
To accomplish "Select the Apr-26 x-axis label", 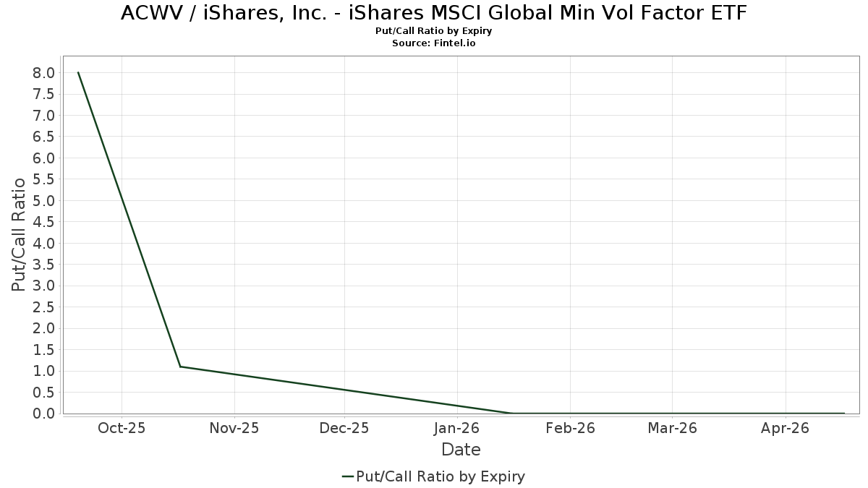I will coord(785,428).
